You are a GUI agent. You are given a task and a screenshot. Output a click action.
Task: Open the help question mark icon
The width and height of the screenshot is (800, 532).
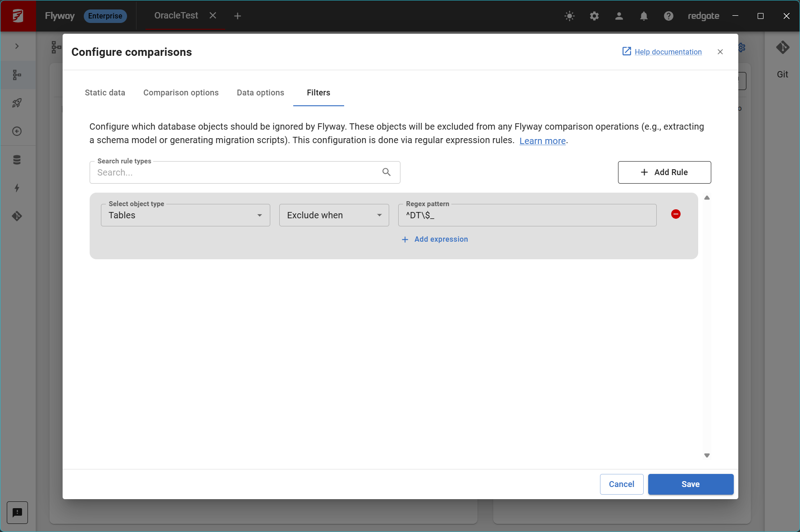coord(668,16)
